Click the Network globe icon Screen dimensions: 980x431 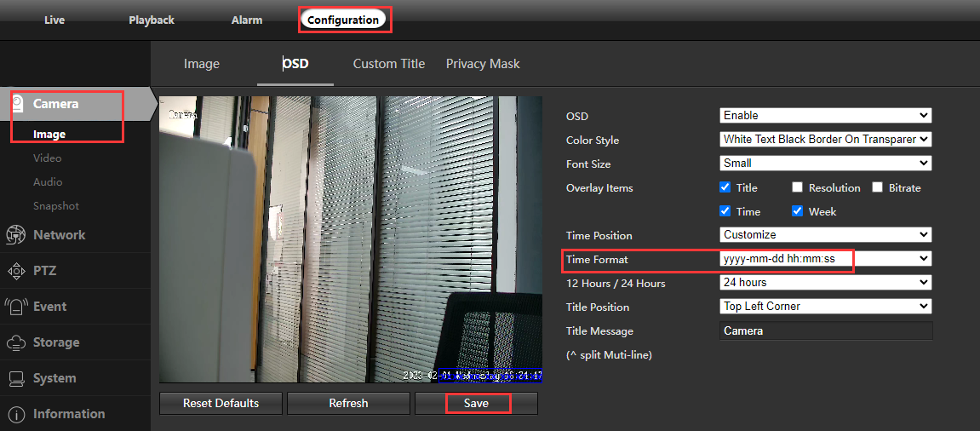point(15,235)
